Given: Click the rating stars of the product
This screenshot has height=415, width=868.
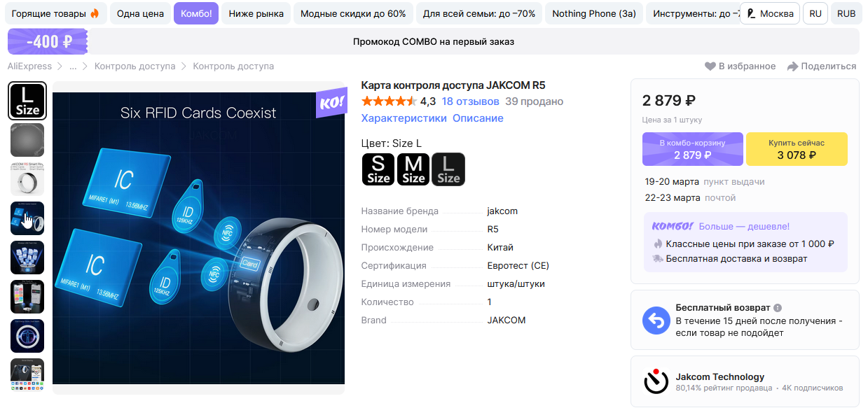Looking at the screenshot, I should (x=389, y=101).
